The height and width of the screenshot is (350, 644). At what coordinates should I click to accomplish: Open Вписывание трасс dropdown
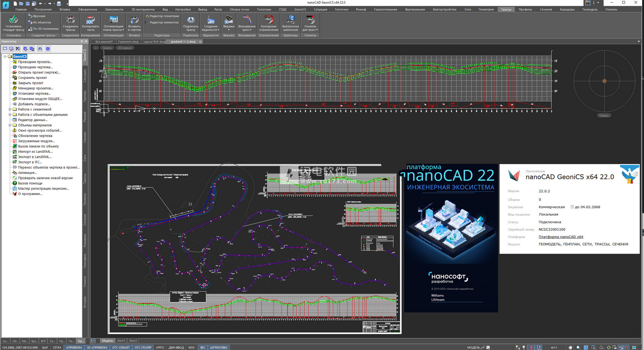tap(247, 22)
